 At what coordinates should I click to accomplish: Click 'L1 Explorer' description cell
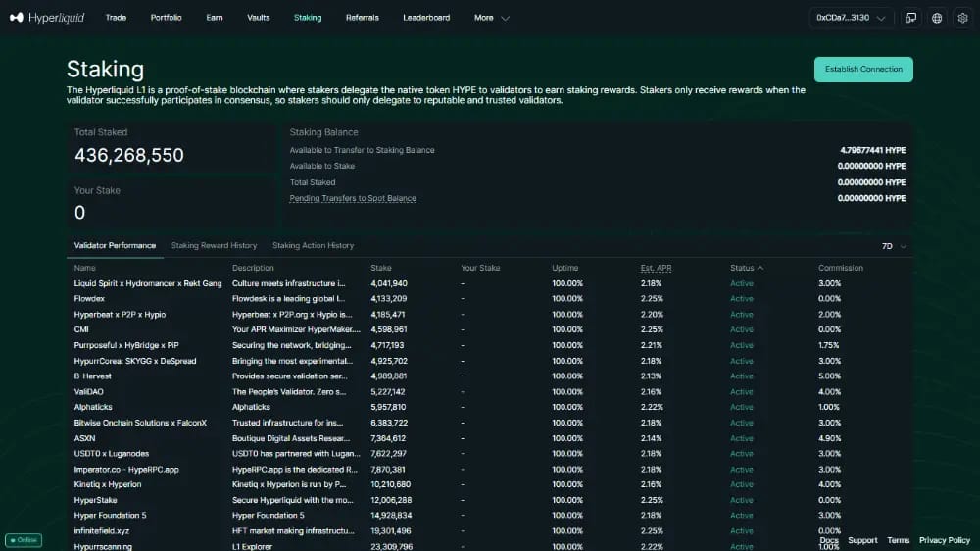pos(252,547)
